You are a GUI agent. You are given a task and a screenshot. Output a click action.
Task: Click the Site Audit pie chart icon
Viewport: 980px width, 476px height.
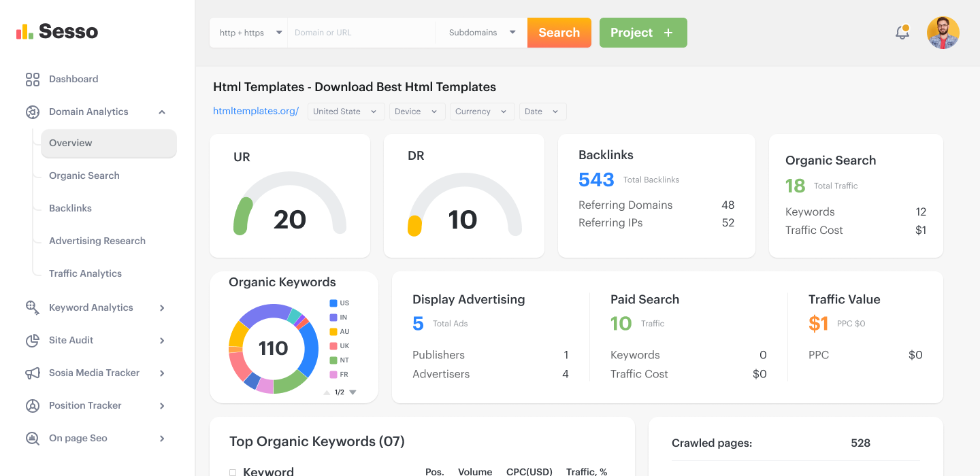coord(32,340)
